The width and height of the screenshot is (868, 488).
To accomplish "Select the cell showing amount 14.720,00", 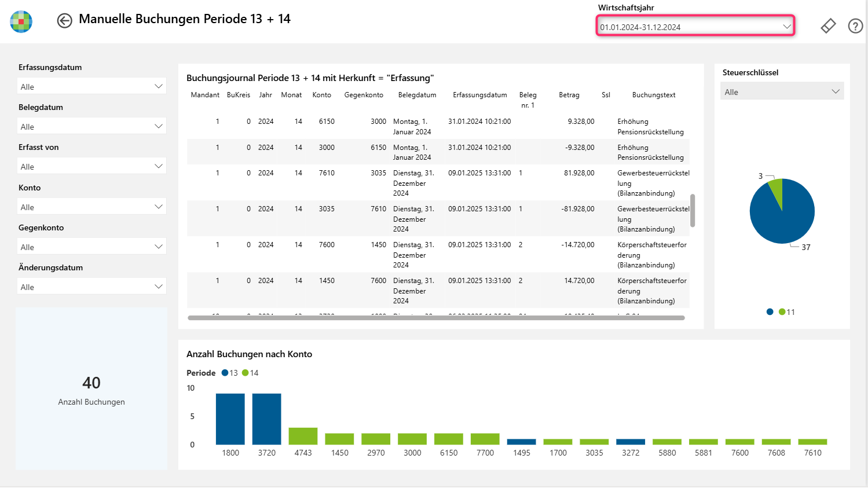I will click(x=579, y=281).
